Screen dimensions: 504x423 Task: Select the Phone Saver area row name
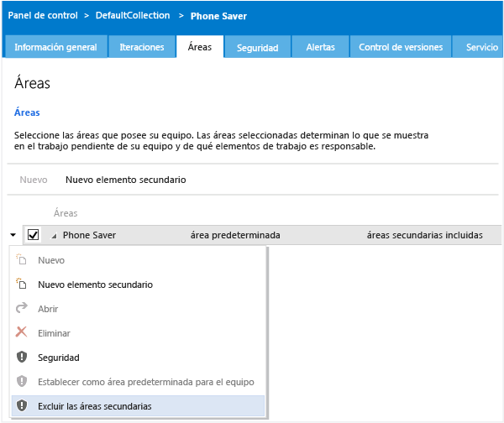point(89,235)
